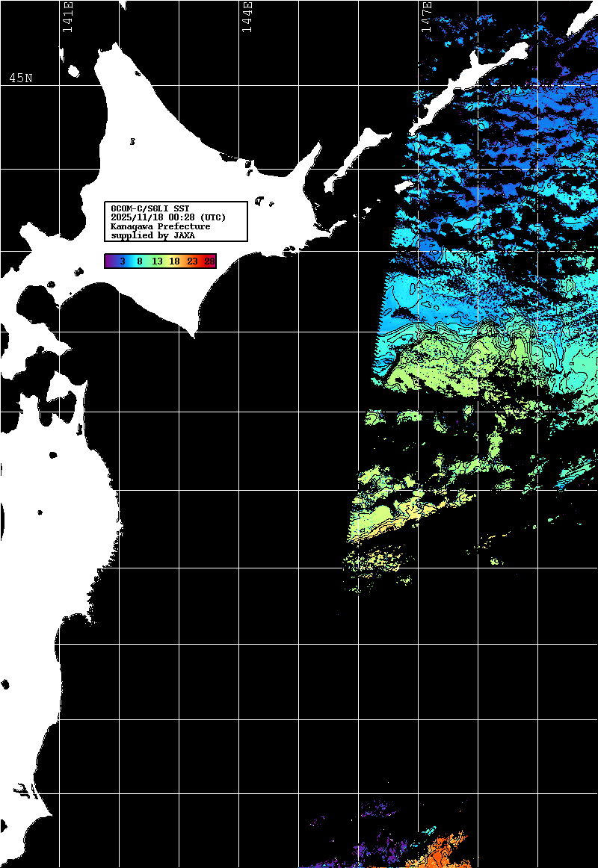Select the GCOM-C/SGLI SST title text
The height and width of the screenshot is (868, 598).
coord(149,208)
